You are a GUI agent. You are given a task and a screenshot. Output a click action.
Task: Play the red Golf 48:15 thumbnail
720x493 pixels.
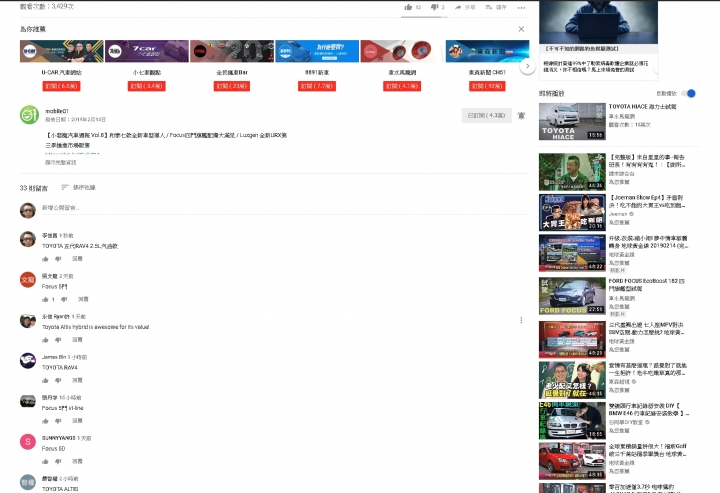572,461
